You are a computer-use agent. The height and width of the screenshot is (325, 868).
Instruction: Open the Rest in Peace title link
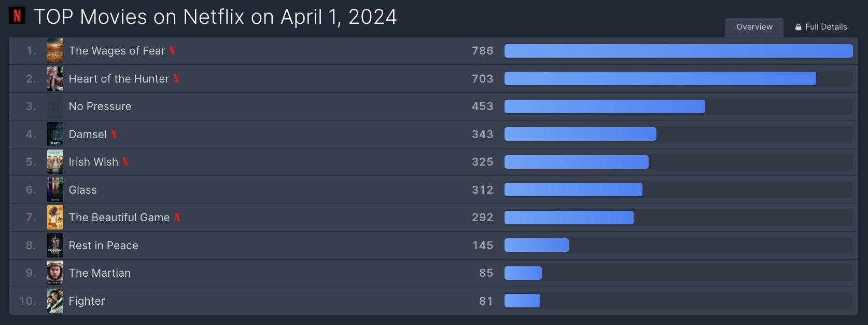click(104, 246)
